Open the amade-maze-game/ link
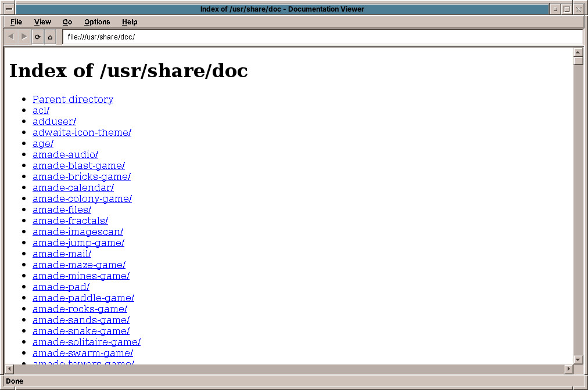The image size is (588, 390). click(x=79, y=265)
